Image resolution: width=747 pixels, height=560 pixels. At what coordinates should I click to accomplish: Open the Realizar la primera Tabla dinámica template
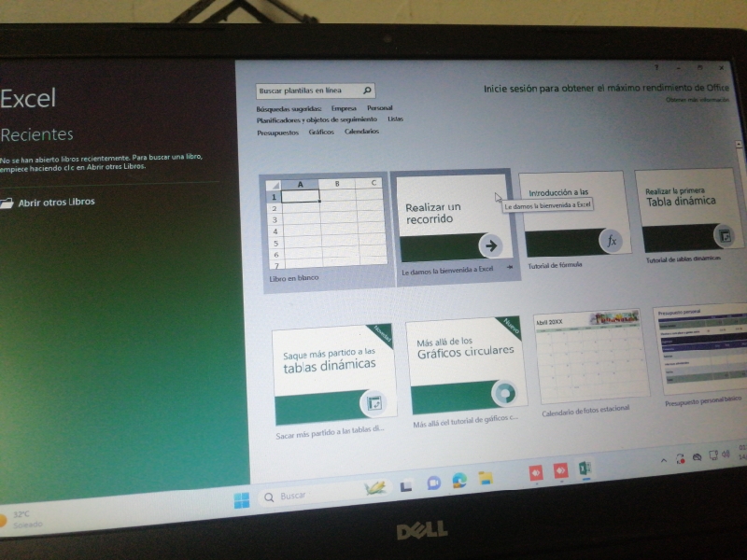[690, 216]
